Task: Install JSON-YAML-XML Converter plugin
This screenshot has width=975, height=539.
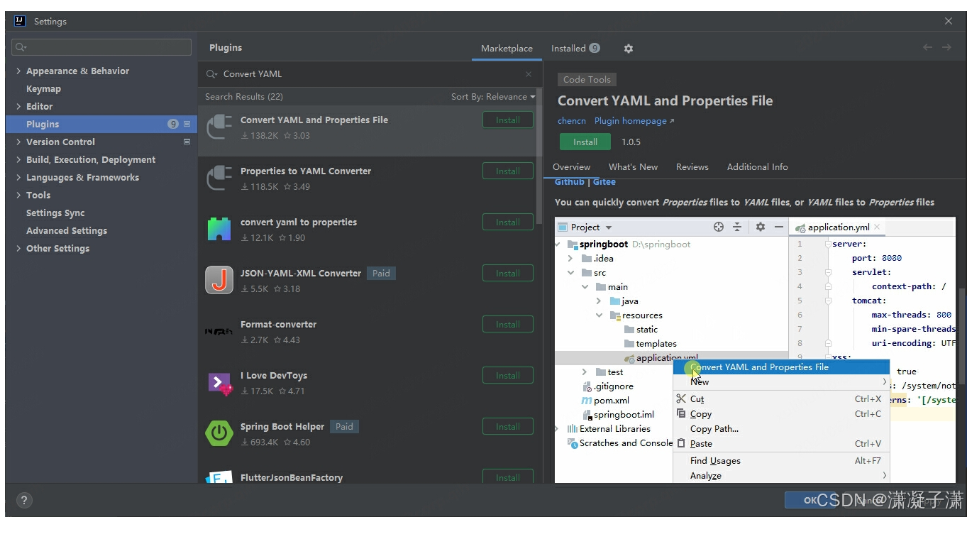Action: click(507, 273)
